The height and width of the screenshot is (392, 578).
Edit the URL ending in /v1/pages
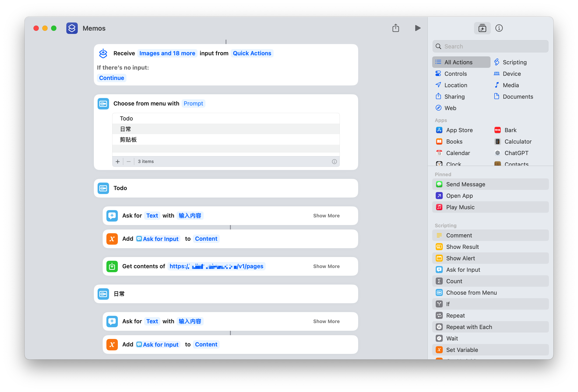pyautogui.click(x=216, y=266)
